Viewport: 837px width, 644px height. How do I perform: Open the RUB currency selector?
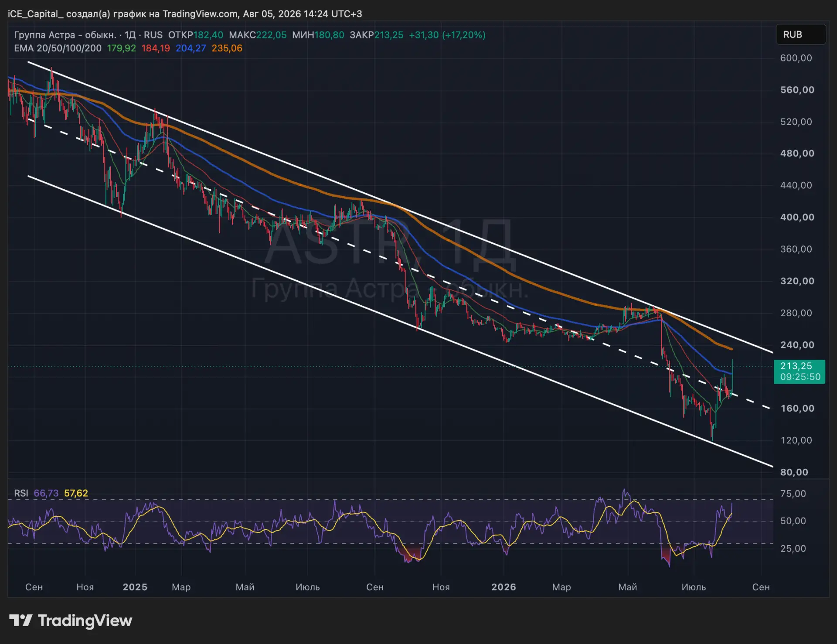point(801,34)
